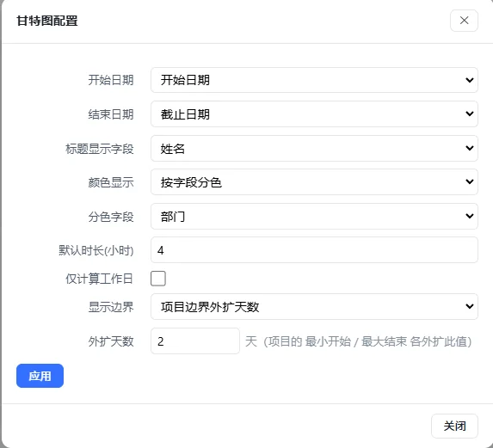This screenshot has height=448, width=493.
Task: Click the blue 应用 button
Action: [x=40, y=376]
